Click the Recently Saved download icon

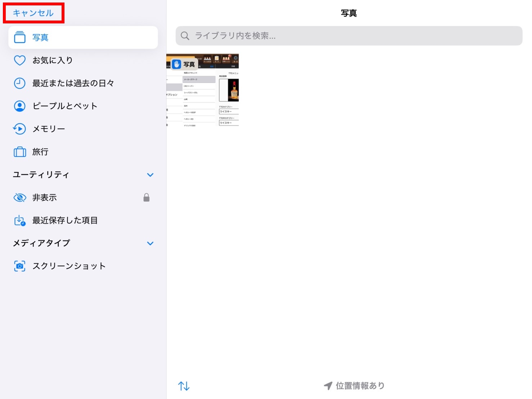[20, 220]
